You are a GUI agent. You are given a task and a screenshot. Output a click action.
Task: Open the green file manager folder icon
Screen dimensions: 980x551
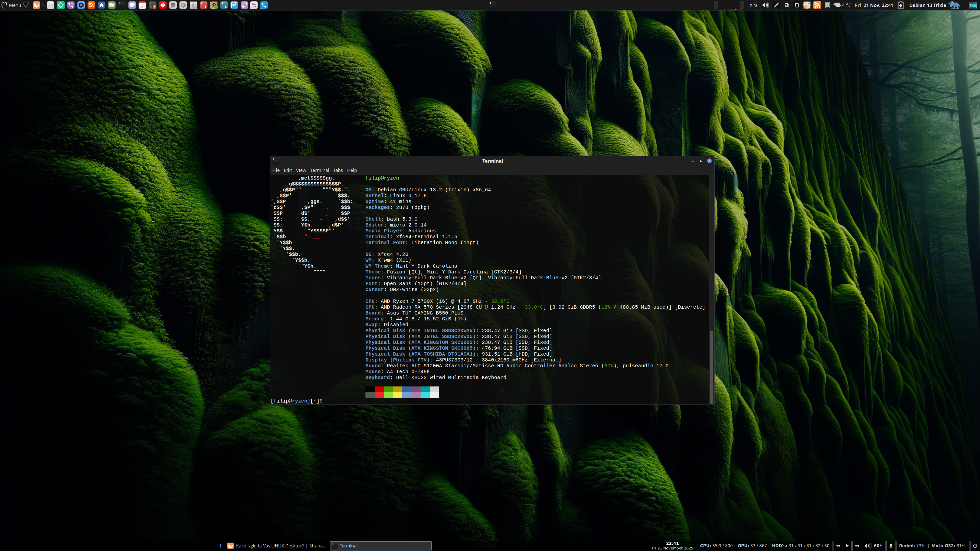tap(112, 5)
